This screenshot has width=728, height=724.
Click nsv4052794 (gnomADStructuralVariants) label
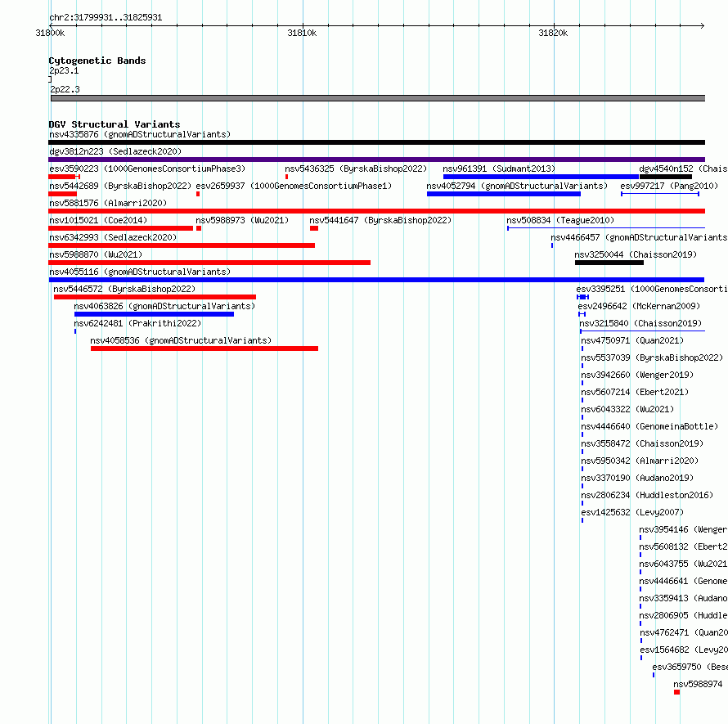pyautogui.click(x=517, y=187)
